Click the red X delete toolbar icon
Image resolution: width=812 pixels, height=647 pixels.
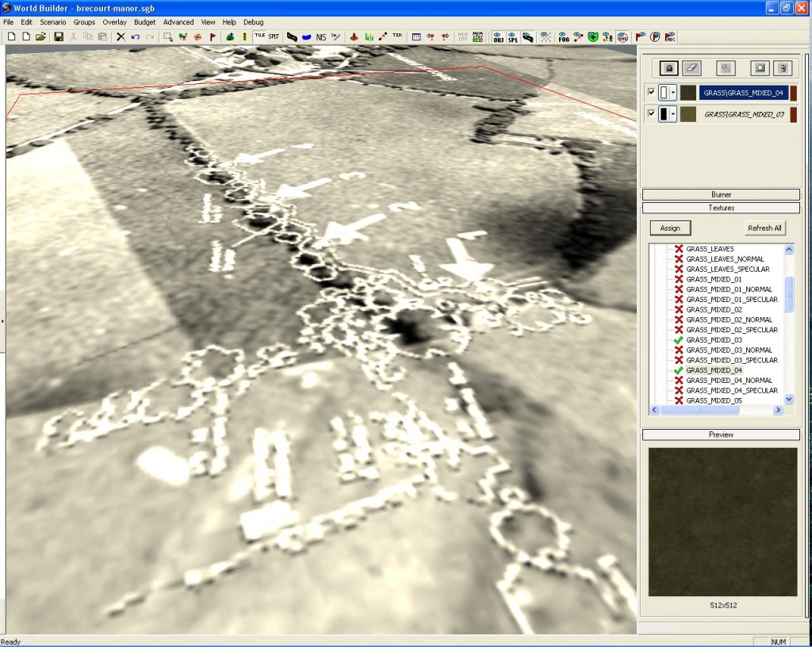(121, 36)
